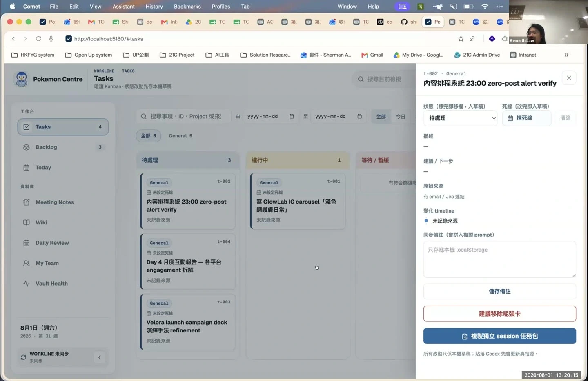Open the 待處理 status dropdown
Screen dimensions: 588x381
click(x=461, y=118)
